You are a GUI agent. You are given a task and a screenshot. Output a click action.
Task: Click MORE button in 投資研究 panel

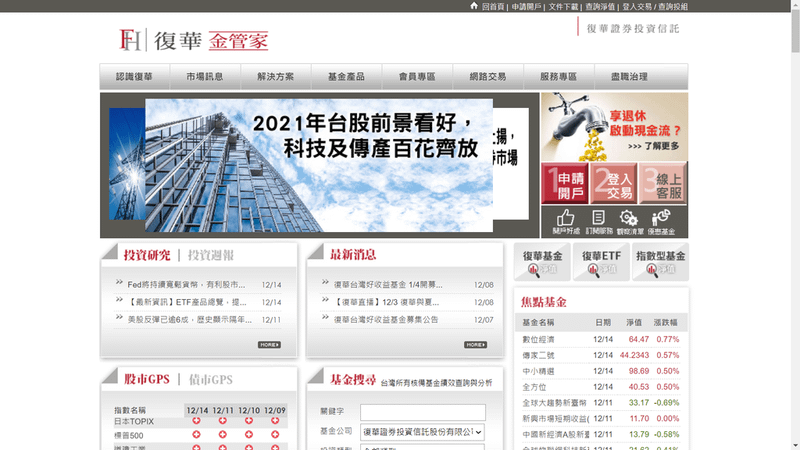pyautogui.click(x=269, y=345)
